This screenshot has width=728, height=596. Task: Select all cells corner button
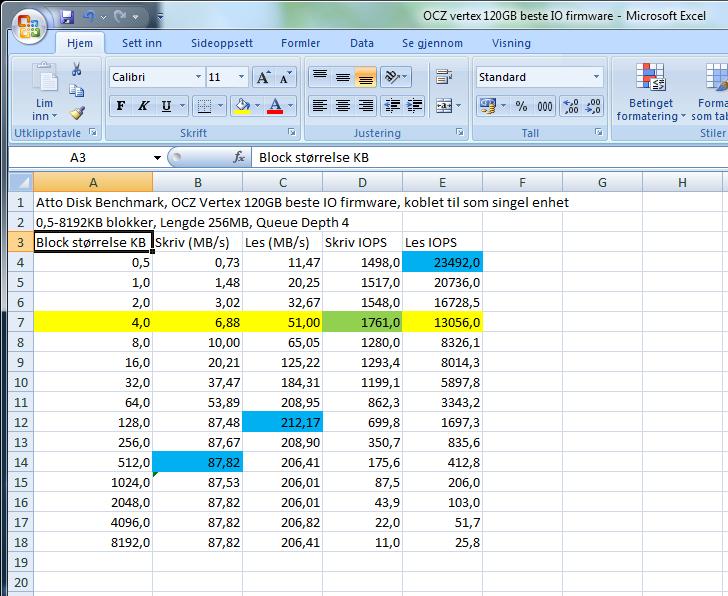pos(21,182)
